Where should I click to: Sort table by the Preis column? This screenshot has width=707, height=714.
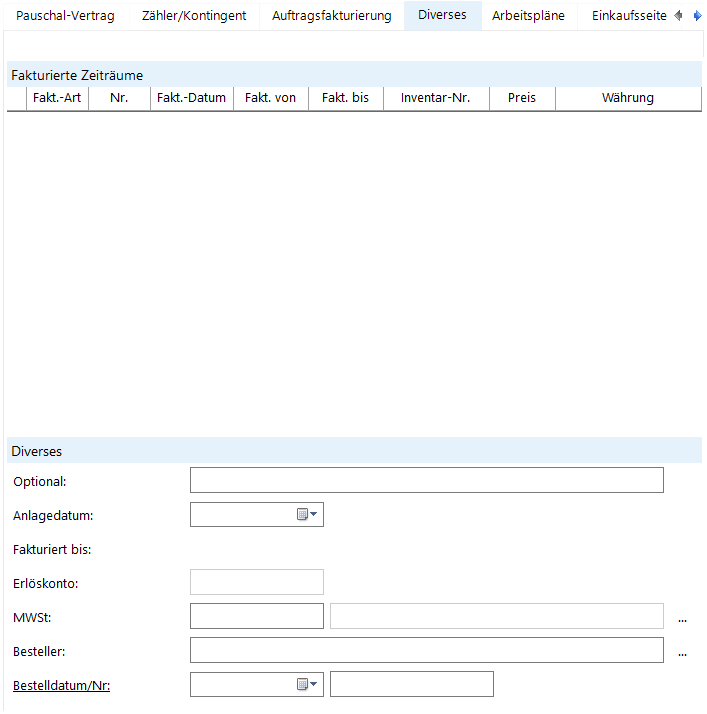(522, 98)
